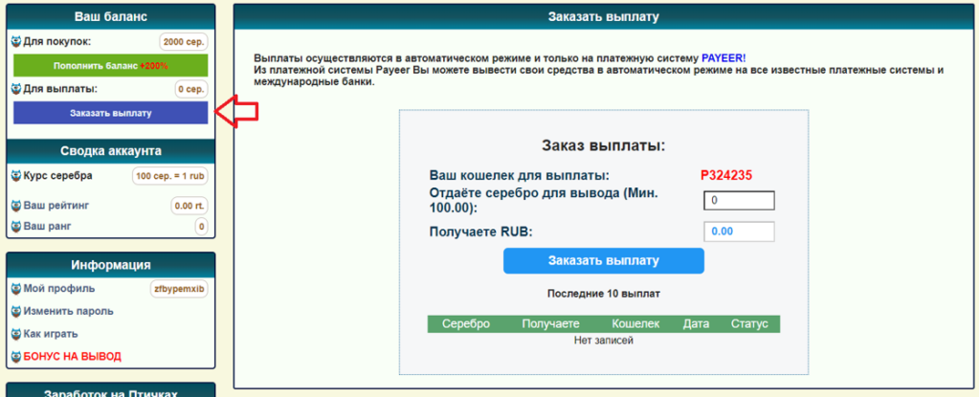This screenshot has width=980, height=397.
Task: Click the Статус table column header
Action: pyautogui.click(x=749, y=324)
